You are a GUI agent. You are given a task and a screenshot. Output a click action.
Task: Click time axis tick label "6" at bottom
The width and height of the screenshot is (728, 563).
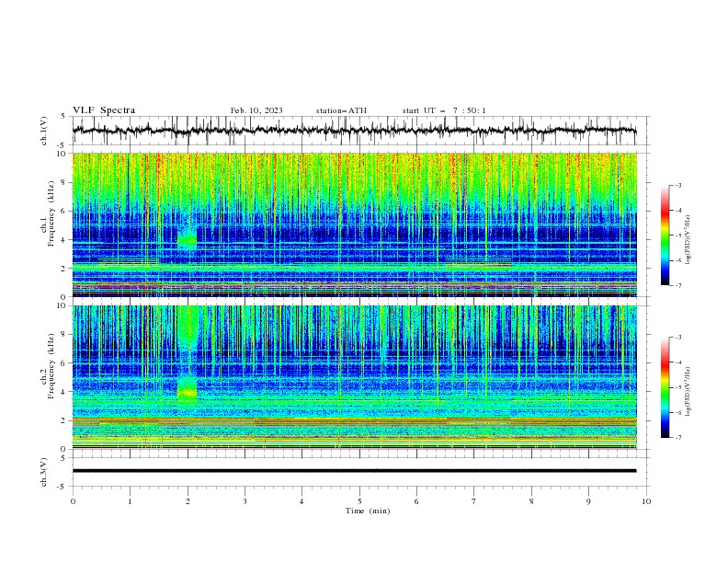coord(416,501)
